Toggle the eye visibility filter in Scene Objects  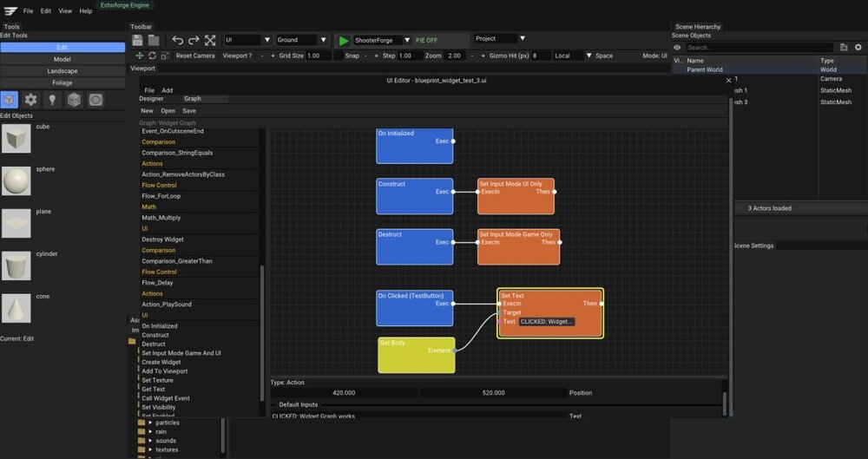pyautogui.click(x=677, y=48)
